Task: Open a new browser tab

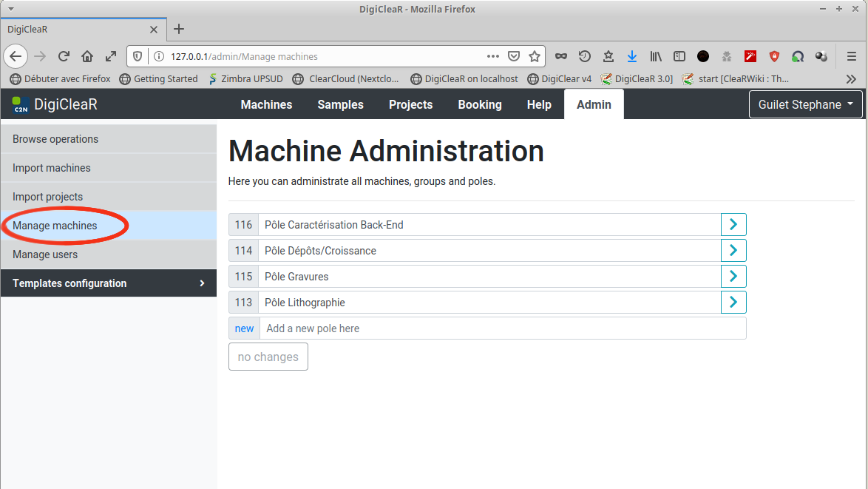Action: point(179,30)
